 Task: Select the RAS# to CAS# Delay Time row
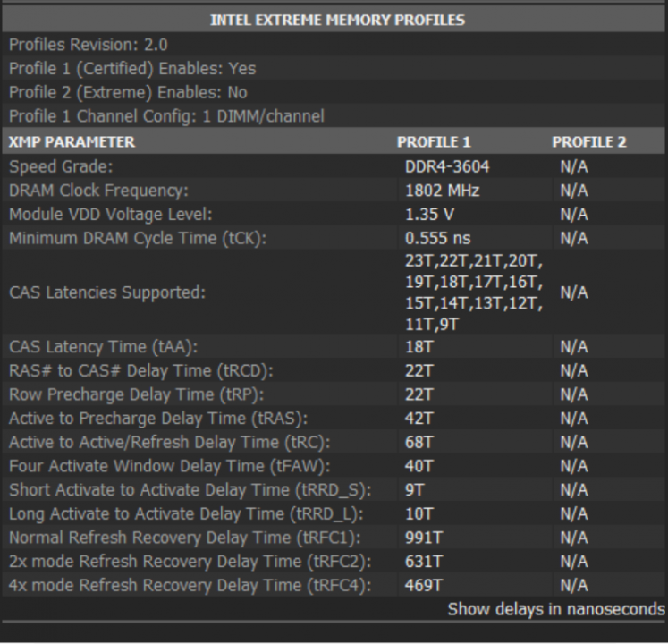click(140, 370)
